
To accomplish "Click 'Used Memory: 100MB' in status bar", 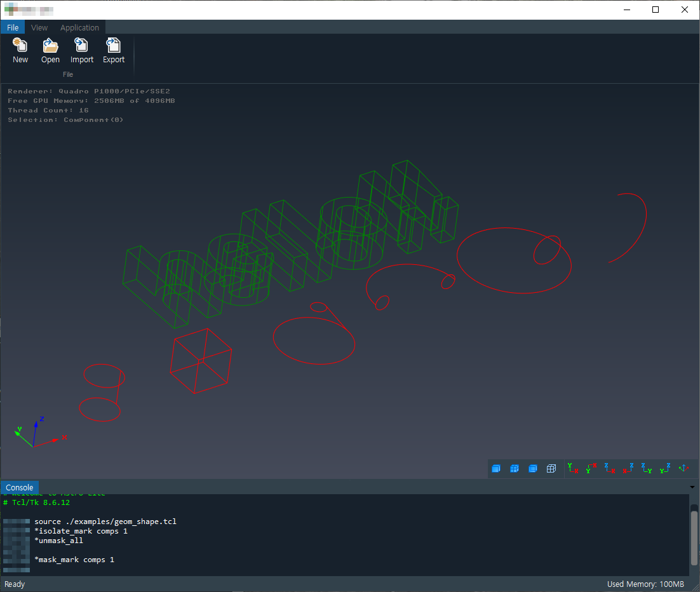I will [x=645, y=584].
